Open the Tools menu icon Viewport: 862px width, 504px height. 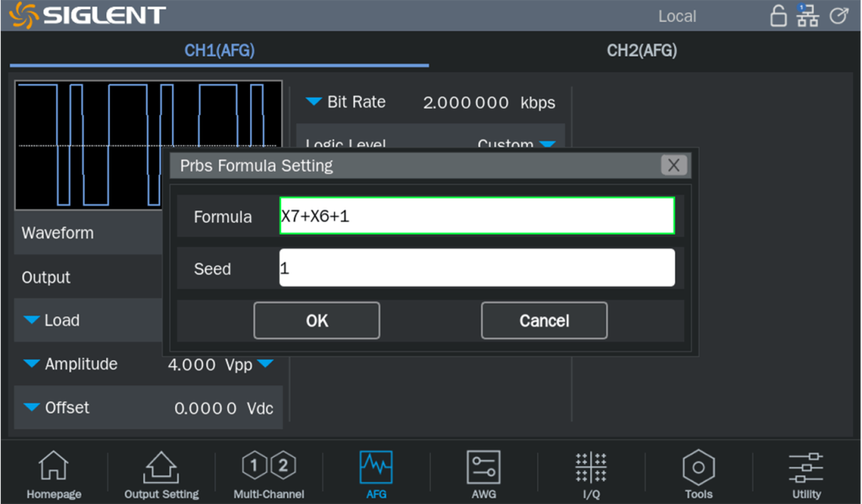tap(698, 475)
